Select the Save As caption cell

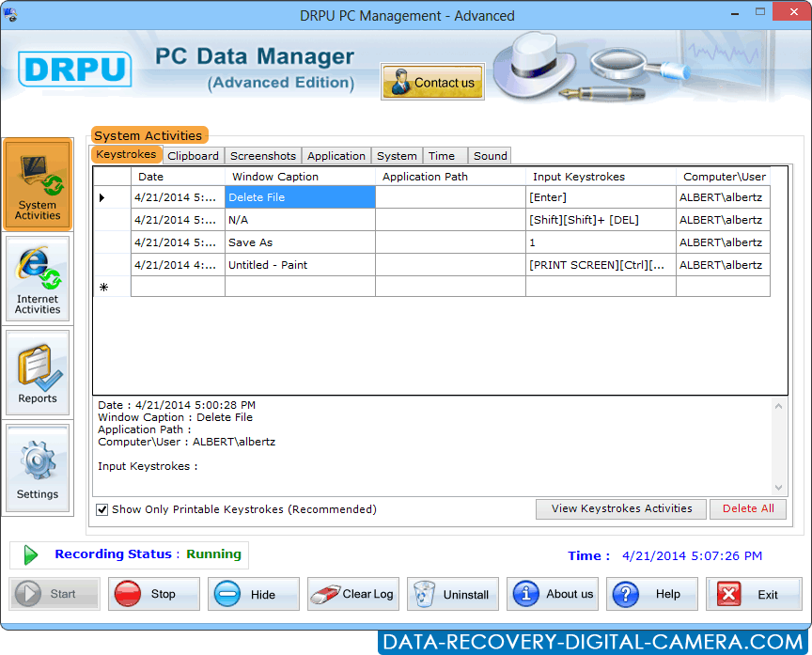point(300,242)
